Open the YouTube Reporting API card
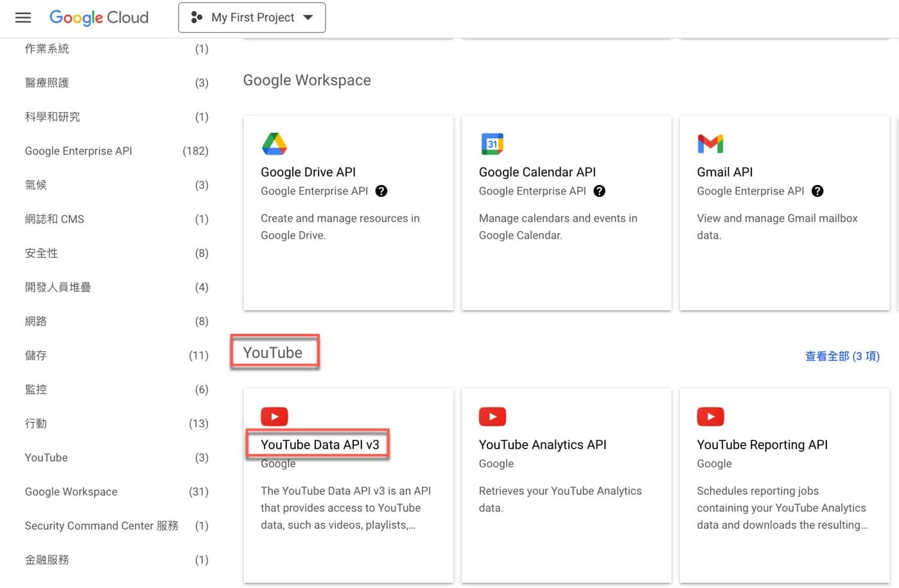Screen dimensions: 899x588 (x=784, y=486)
